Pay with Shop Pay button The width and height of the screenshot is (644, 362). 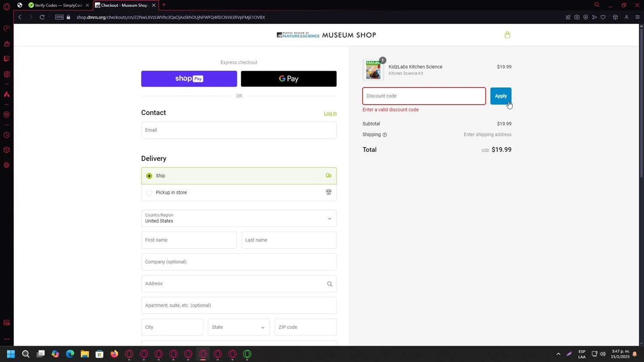189,78
